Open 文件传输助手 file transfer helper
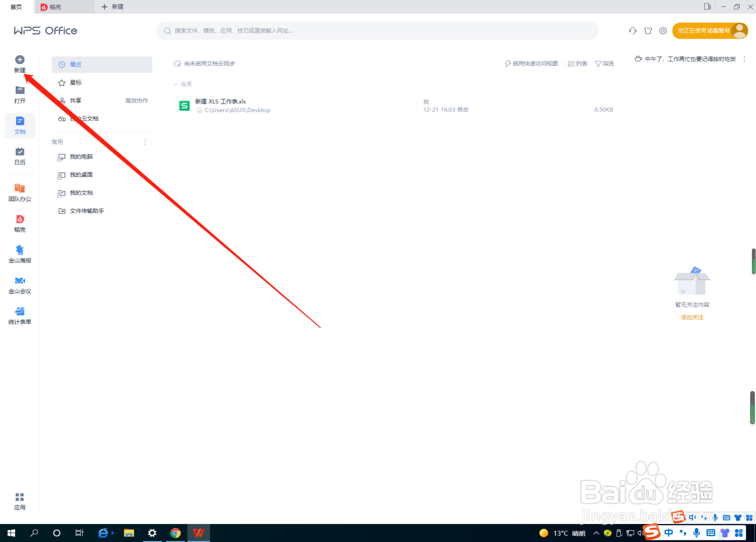 (89, 210)
